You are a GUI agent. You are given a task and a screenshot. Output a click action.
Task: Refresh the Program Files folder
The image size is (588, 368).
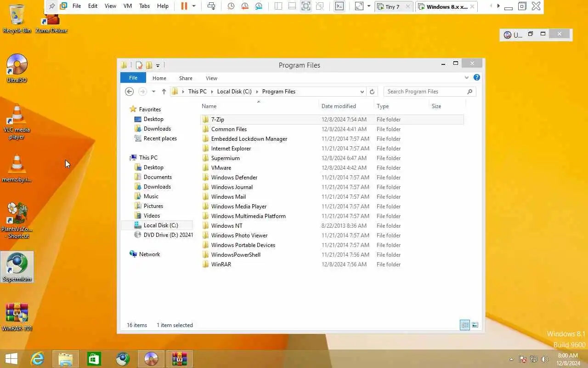372,92
